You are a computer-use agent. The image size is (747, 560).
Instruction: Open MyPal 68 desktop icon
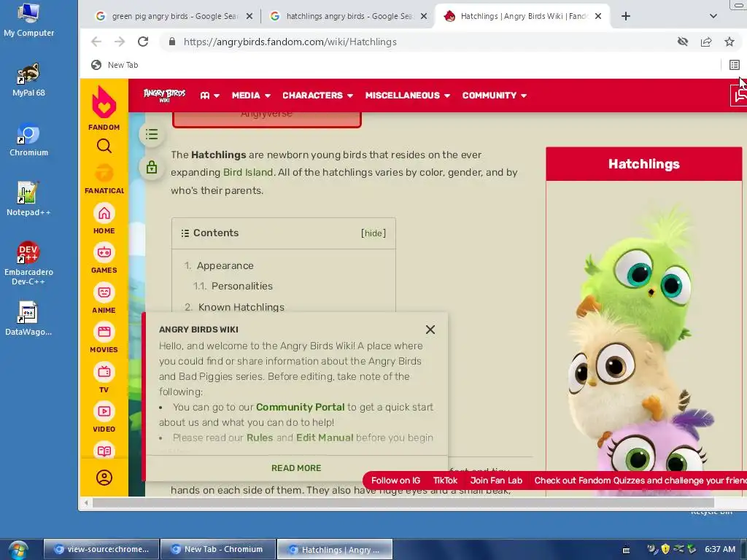pos(28,80)
